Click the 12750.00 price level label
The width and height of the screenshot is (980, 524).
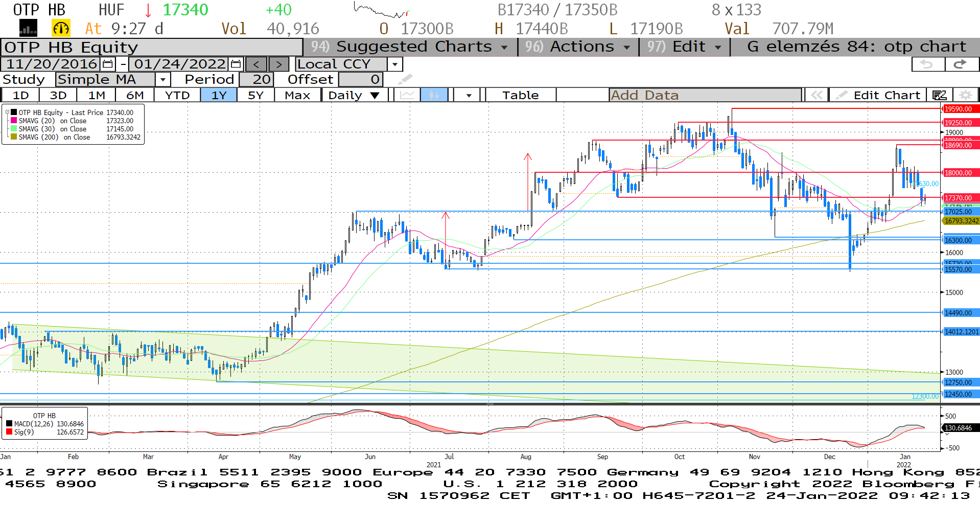tap(960, 382)
